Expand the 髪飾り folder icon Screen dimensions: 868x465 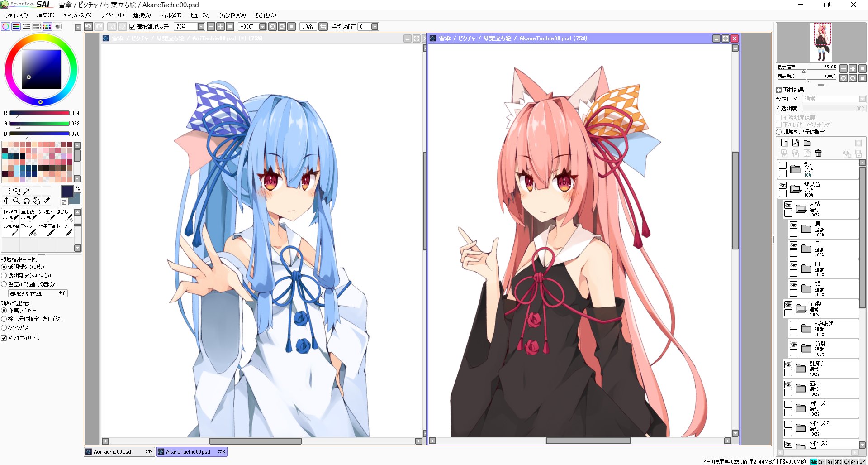(x=801, y=369)
